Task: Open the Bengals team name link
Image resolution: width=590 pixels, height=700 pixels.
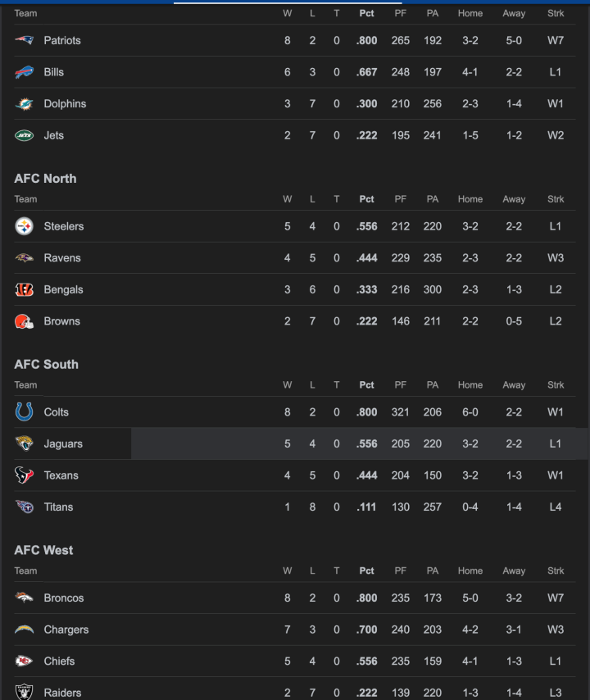Action: [x=63, y=290]
